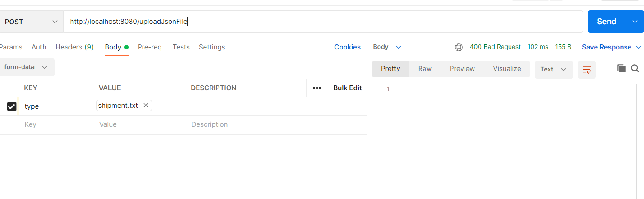644x199 pixels.
Task: Switch to the Headers tab
Action: pyautogui.click(x=74, y=47)
